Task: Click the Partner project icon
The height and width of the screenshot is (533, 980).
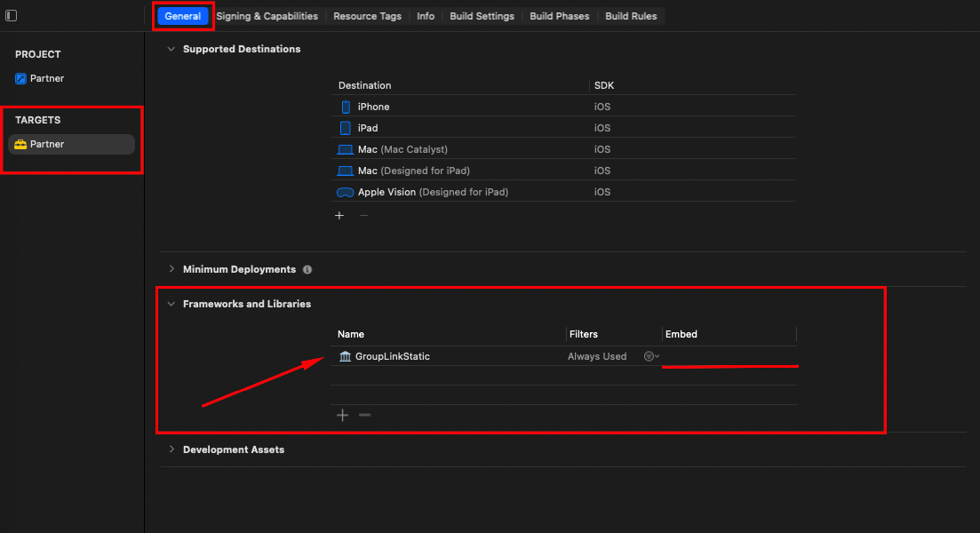Action: [20, 79]
